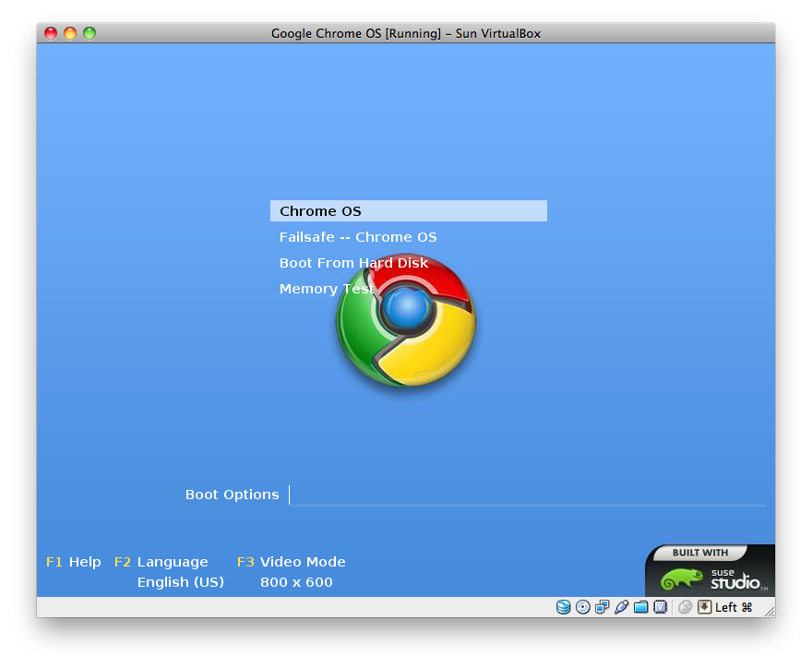Open the USB devices status icon

coord(621,607)
